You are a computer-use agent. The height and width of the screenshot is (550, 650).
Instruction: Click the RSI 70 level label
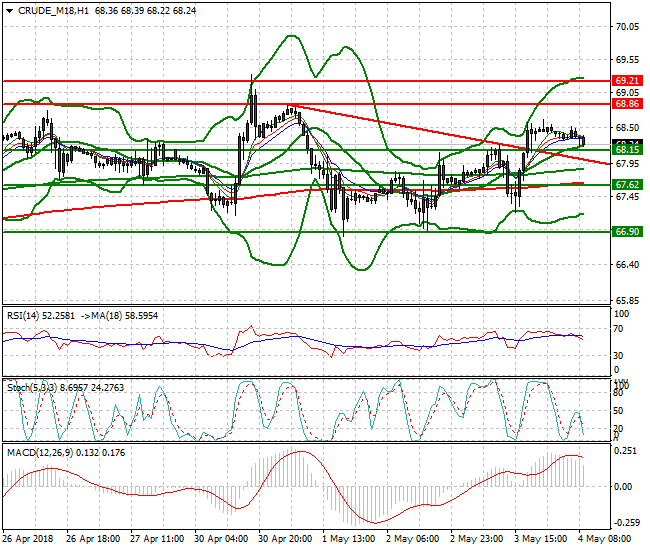(618, 329)
